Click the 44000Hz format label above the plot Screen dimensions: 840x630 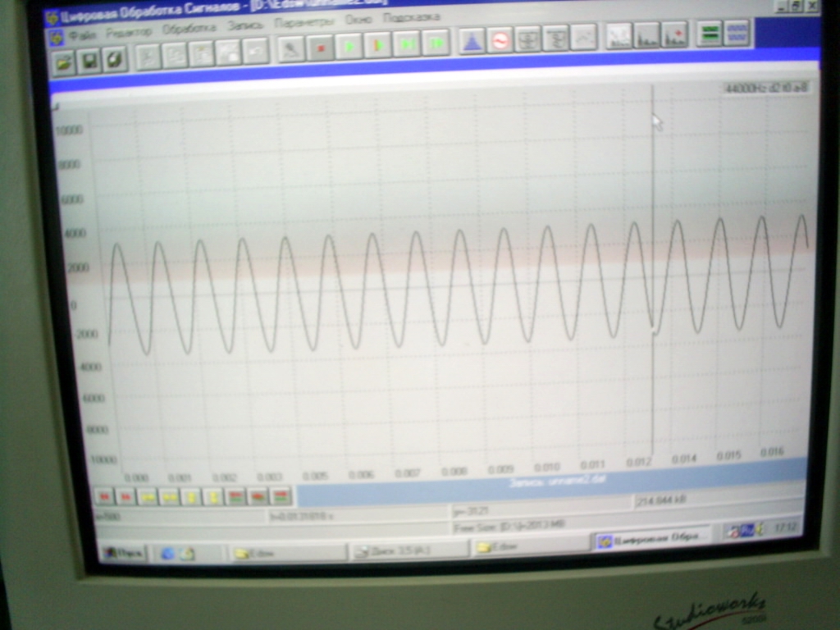(765, 87)
